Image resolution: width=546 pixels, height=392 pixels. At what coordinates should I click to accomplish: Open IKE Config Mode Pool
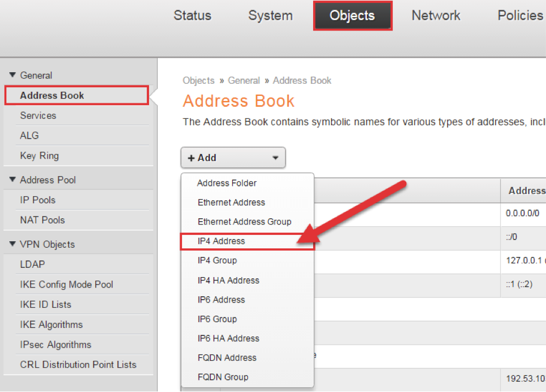click(x=82, y=285)
